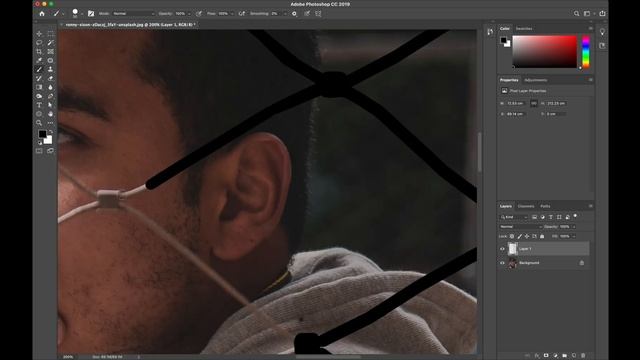Image resolution: width=640 pixels, height=360 pixels.
Task: Hide Layer 1 using its eye icon
Action: tap(502, 249)
